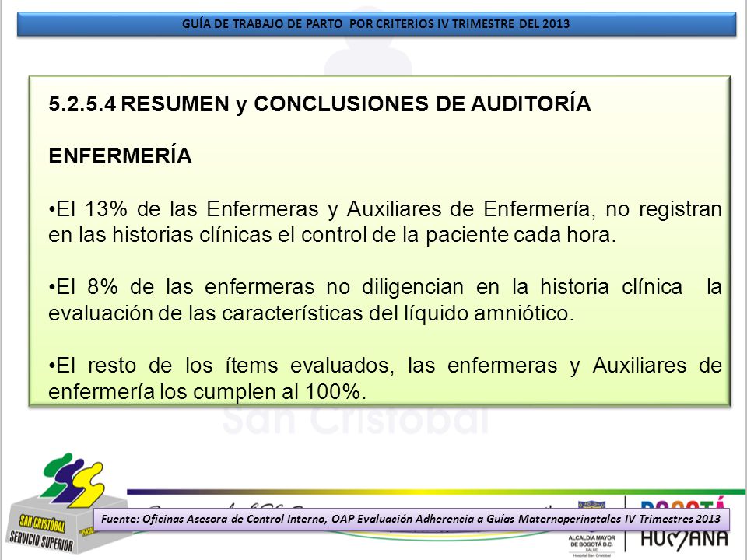Click the line 'evaluación de las características del líquido amniótico'
The image size is (747, 560).
pos(311,313)
